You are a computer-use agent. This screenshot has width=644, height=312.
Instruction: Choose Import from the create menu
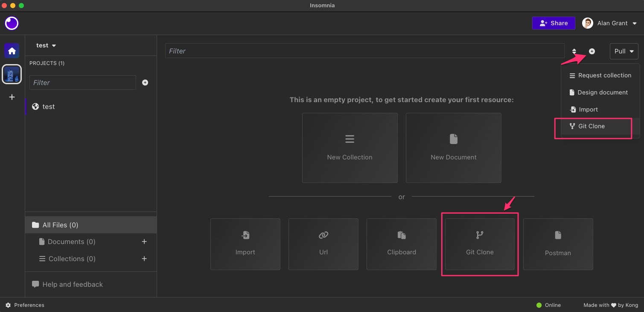(x=600, y=109)
